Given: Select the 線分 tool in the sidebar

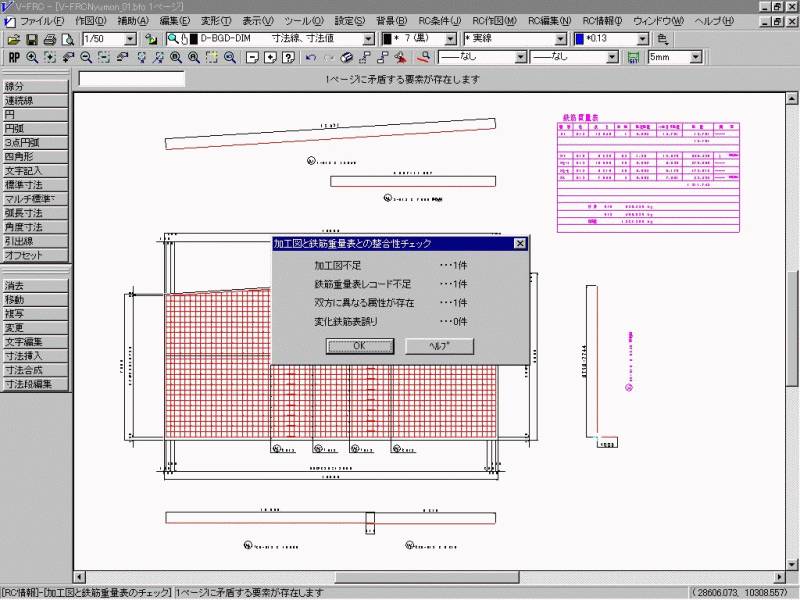Looking at the screenshot, I should point(36,87).
